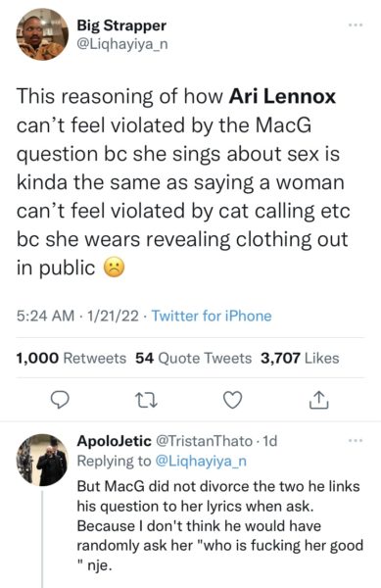Viewport: 381px width, 588px height.
Task: Open @Liqhayiya_n in Replying to line
Action: [x=201, y=461]
